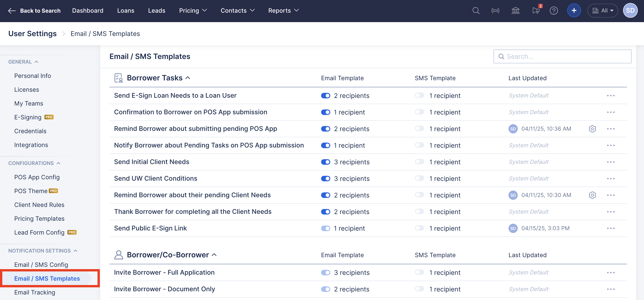Open the help question mark icon

tap(554, 11)
